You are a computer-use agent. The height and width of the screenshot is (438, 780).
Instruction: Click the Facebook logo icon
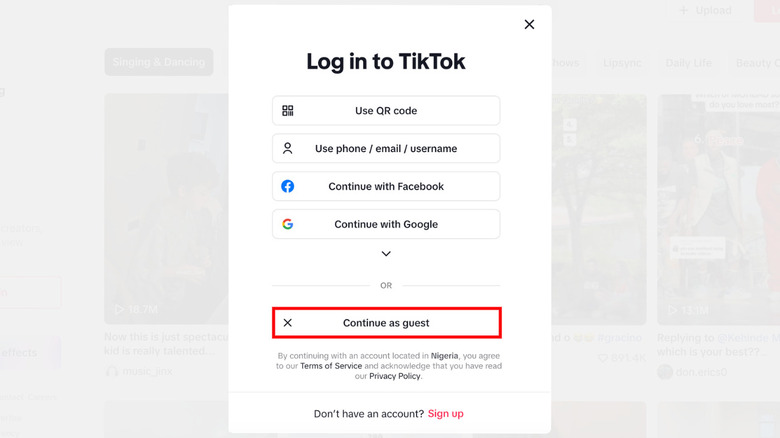(288, 186)
